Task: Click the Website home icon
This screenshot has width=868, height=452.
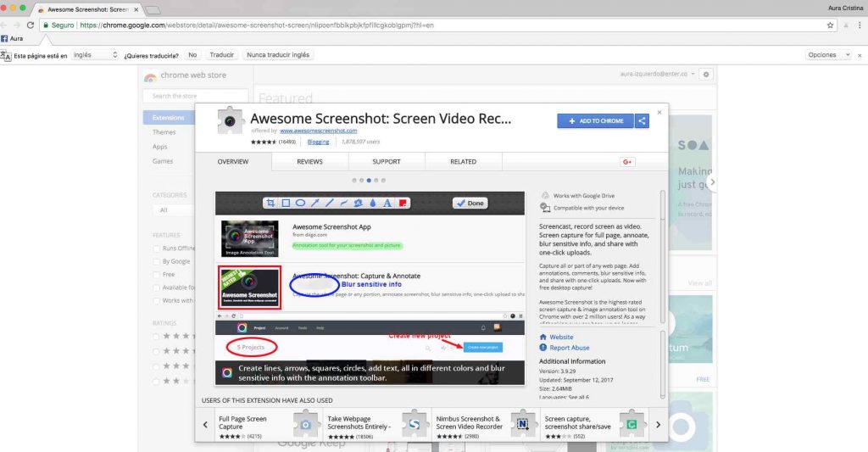Action: click(x=543, y=337)
